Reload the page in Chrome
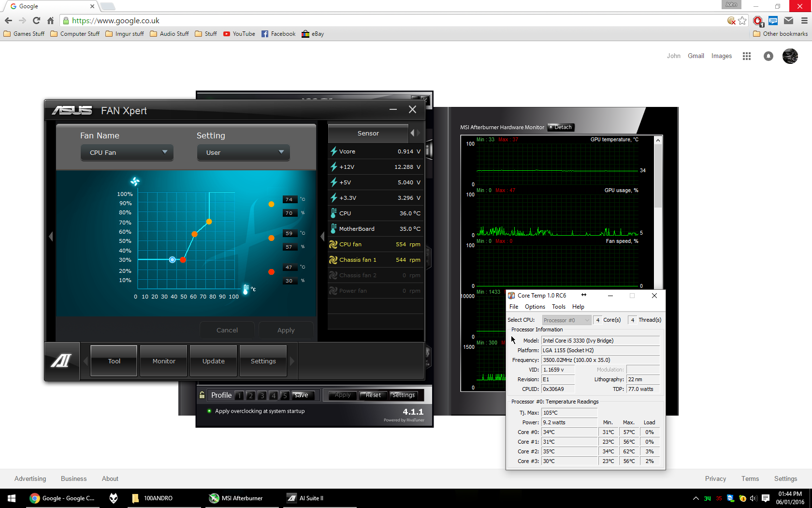The width and height of the screenshot is (812, 508). point(36,20)
